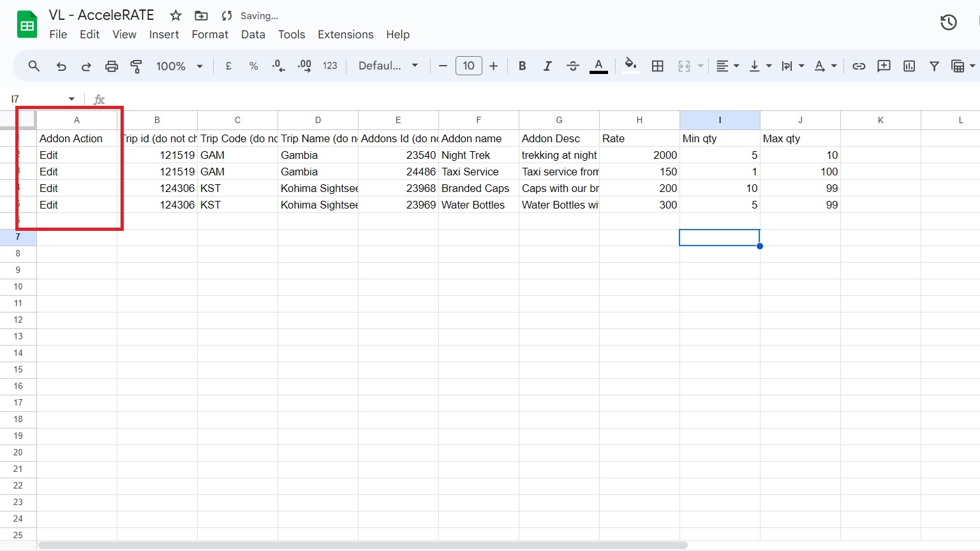Click the print icon in toolbar
980x551 pixels.
click(112, 66)
